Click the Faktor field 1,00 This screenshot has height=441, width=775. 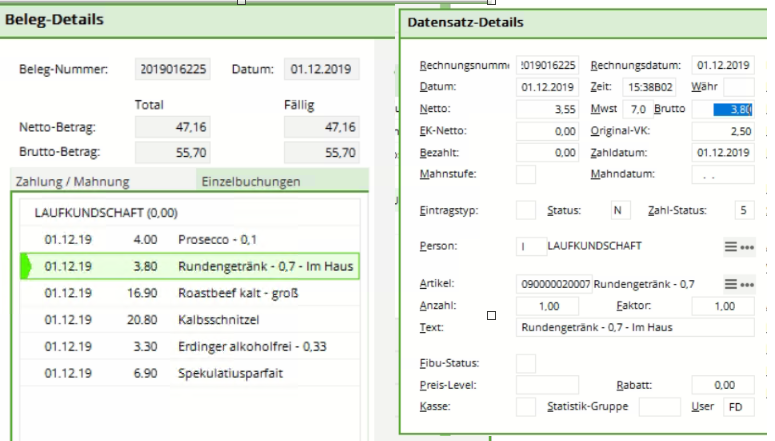(723, 306)
